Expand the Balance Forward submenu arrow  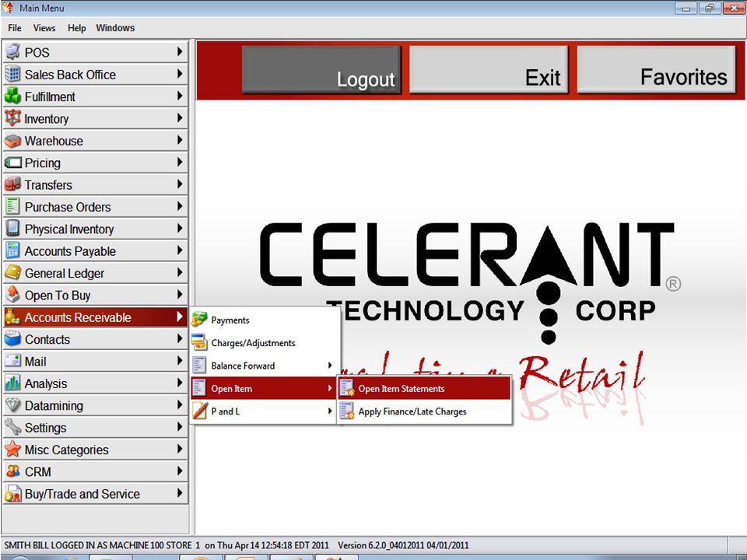tap(330, 366)
